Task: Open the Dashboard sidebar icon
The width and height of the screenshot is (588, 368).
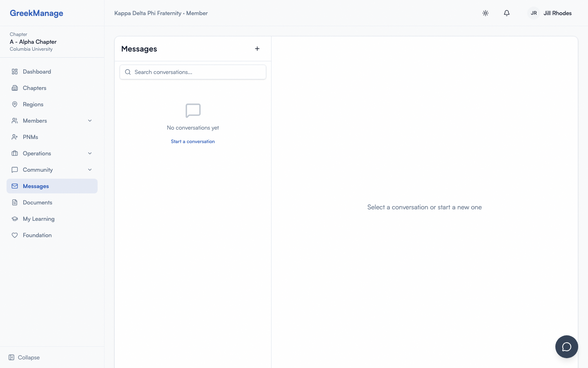Action: click(x=15, y=72)
